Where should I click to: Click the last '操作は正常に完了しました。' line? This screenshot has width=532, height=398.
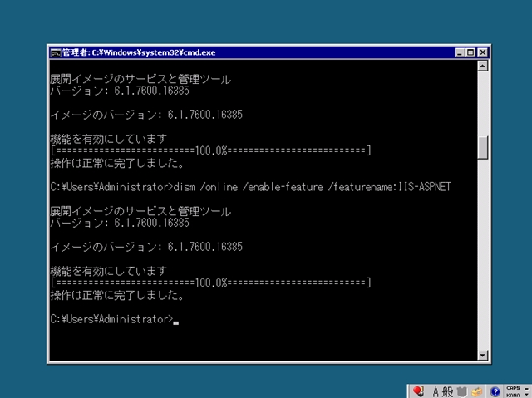tap(117, 295)
